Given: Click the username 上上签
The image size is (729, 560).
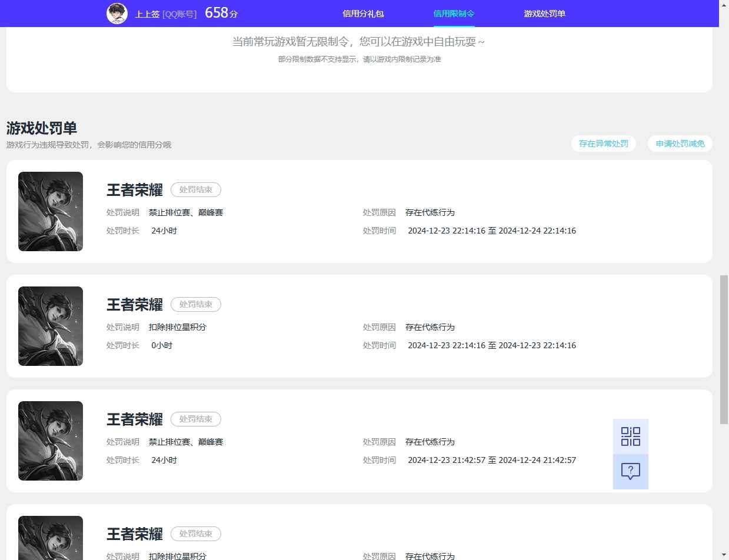Looking at the screenshot, I should coord(147,14).
